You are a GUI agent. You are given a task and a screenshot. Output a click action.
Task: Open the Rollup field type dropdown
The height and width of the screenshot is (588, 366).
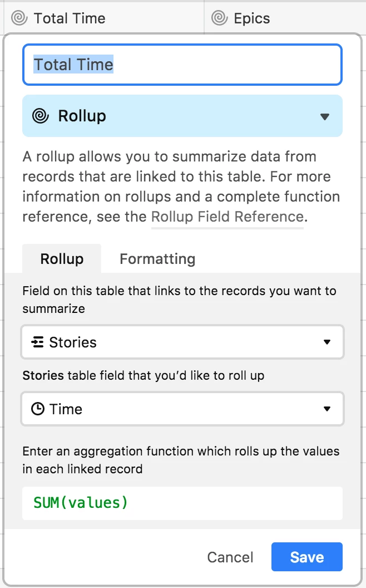point(325,116)
